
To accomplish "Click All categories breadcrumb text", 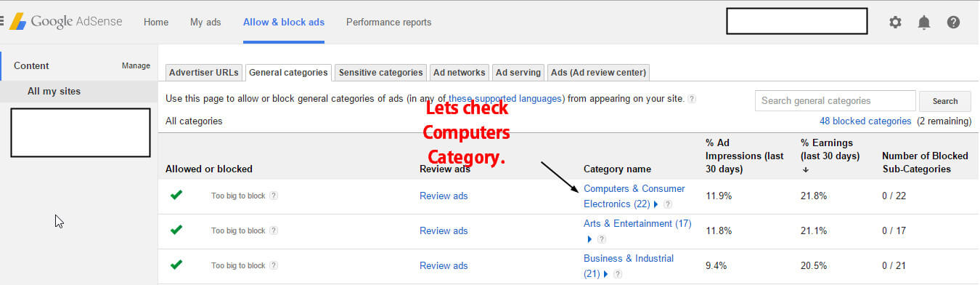I will pyautogui.click(x=194, y=121).
